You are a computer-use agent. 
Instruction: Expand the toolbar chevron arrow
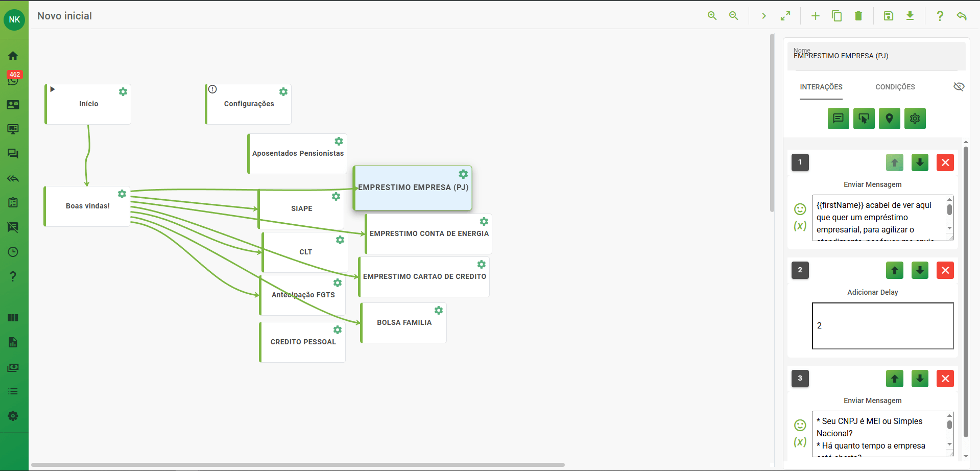(764, 16)
